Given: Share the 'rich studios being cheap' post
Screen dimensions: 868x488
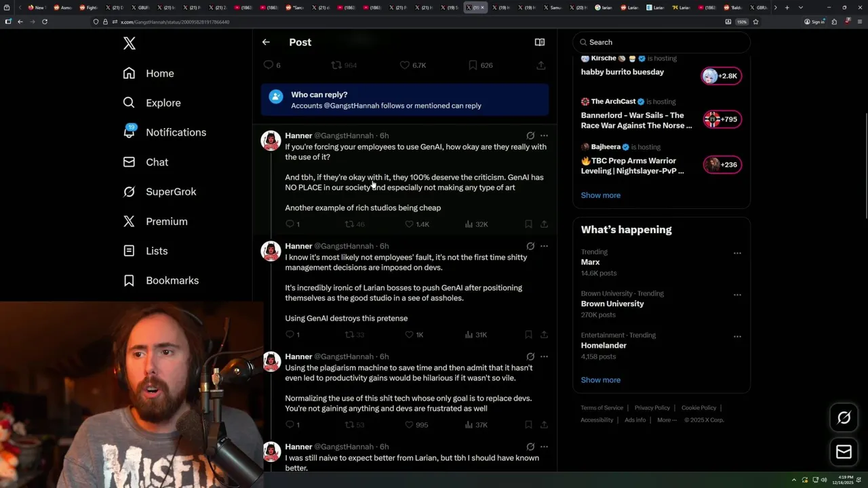Looking at the screenshot, I should (544, 224).
